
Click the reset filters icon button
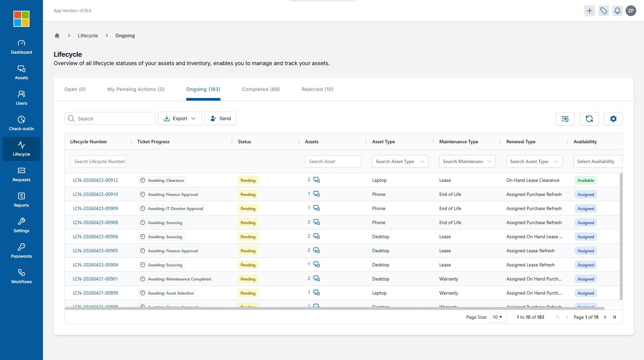point(565,119)
